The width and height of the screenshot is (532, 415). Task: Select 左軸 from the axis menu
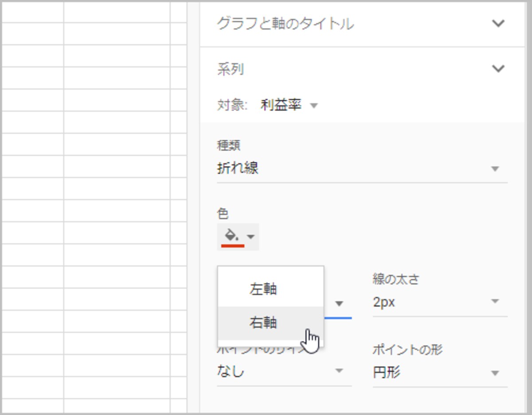coord(270,290)
